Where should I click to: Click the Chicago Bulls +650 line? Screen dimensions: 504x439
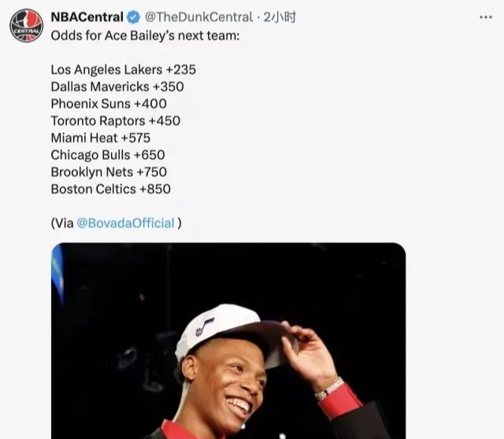pos(108,155)
